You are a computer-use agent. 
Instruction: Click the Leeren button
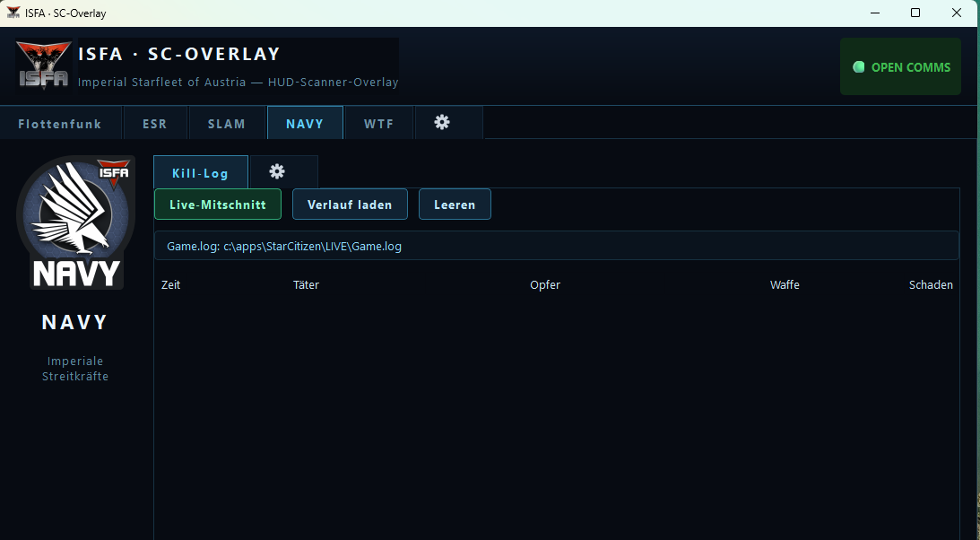tap(455, 205)
